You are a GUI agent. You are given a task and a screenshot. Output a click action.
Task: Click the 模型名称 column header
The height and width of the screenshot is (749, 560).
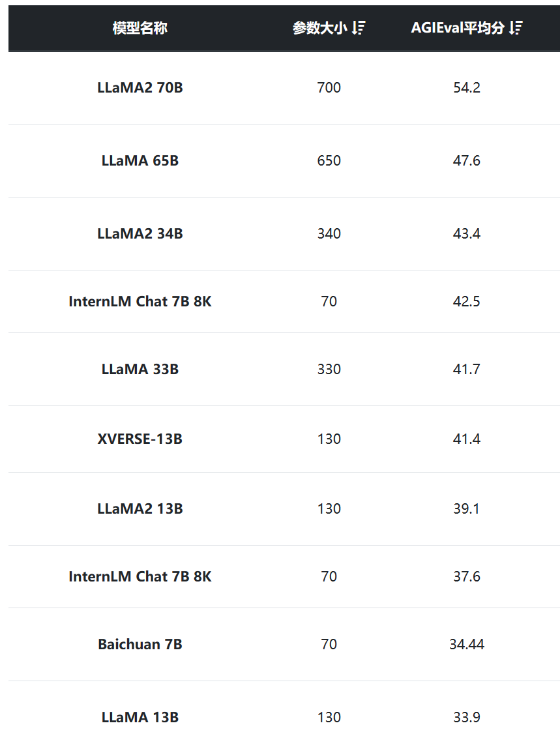tap(140, 28)
